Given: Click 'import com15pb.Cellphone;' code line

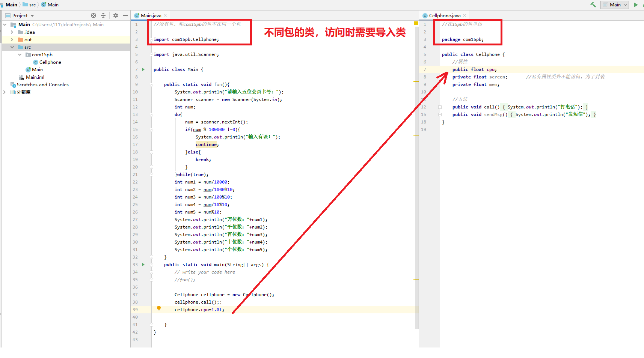Looking at the screenshot, I should [x=186, y=39].
